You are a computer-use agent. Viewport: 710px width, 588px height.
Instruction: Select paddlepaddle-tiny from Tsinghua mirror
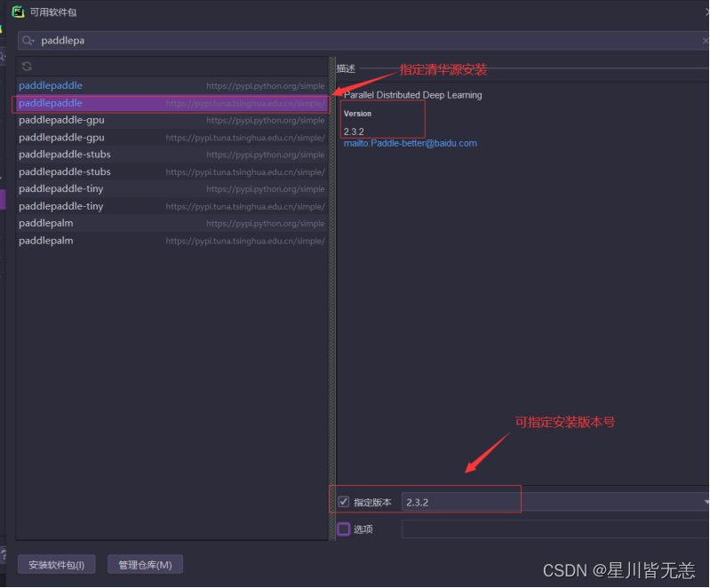(172, 206)
